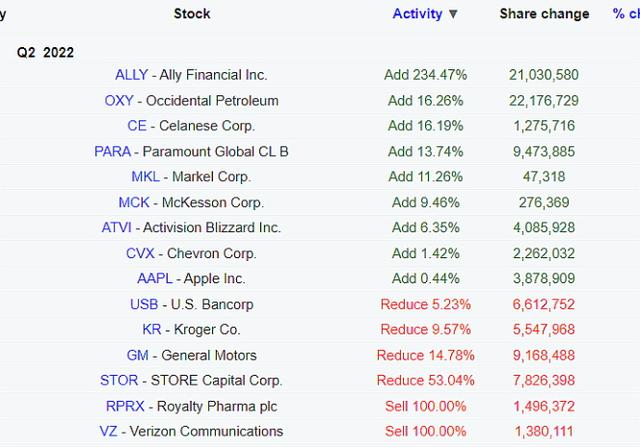640x447 pixels.
Task: Open PARA Paramount Global stock page
Action: pyautogui.click(x=113, y=151)
